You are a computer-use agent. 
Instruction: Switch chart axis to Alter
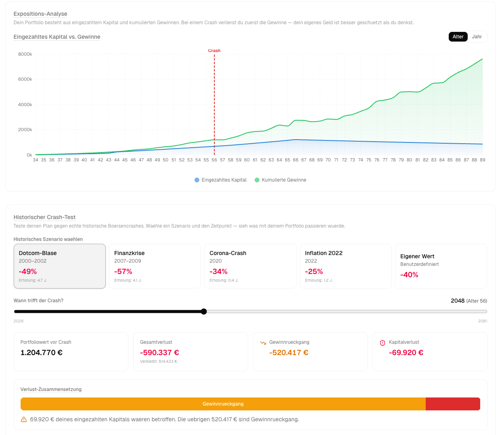pyautogui.click(x=458, y=37)
